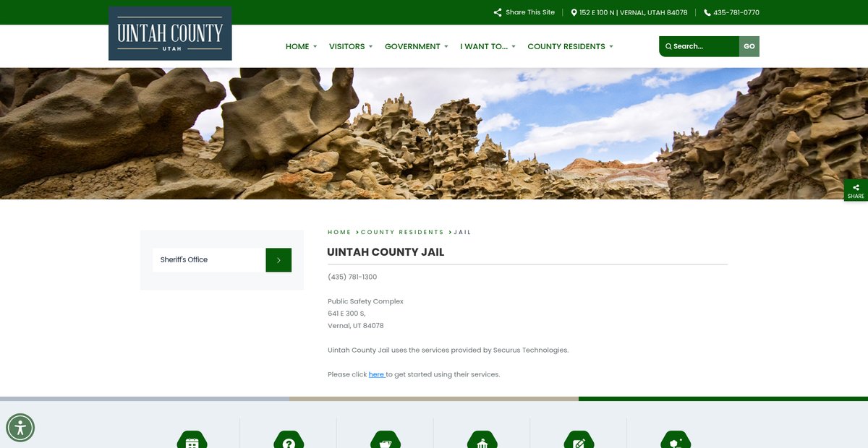Open the I WANT TO... menu
The image size is (868, 448).
pyautogui.click(x=484, y=46)
